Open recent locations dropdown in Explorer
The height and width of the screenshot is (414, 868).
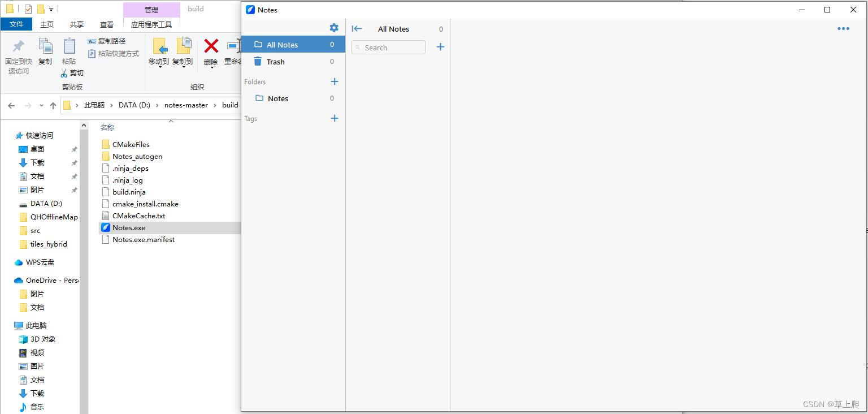tap(41, 105)
